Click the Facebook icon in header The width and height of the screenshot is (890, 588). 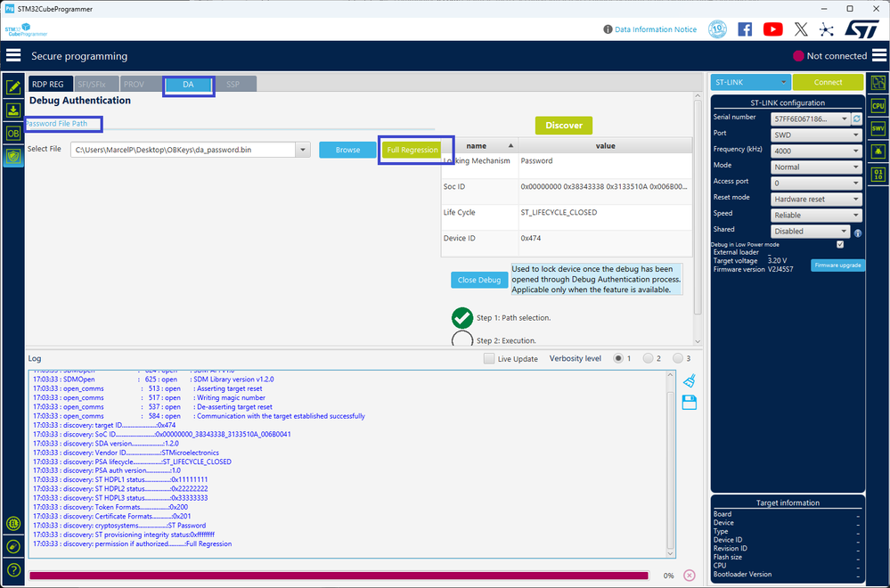coord(745,29)
